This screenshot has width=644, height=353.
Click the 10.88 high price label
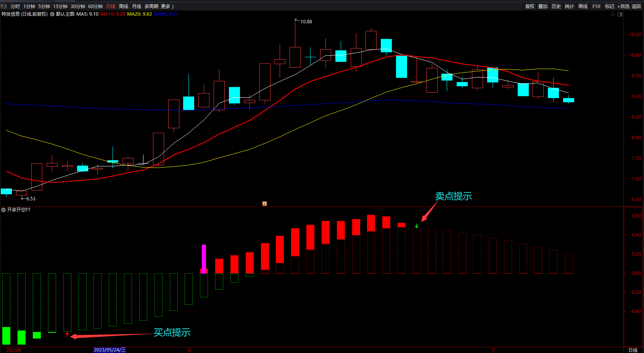[306, 22]
